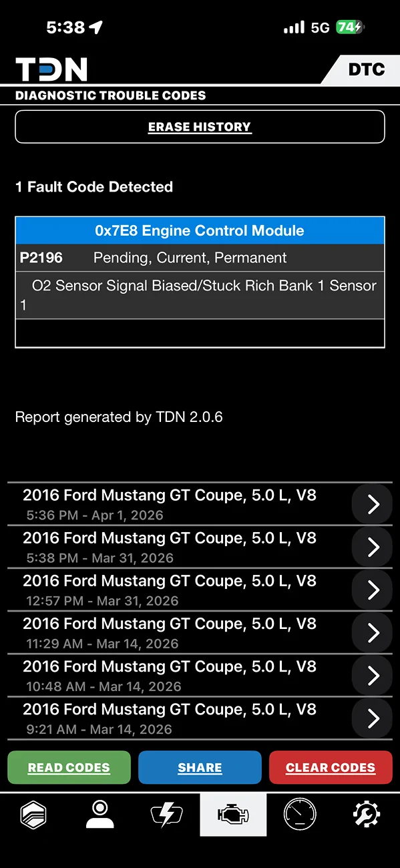Expand the Mar 31 12:57 PM report chevron
400x868 pixels.
click(373, 590)
